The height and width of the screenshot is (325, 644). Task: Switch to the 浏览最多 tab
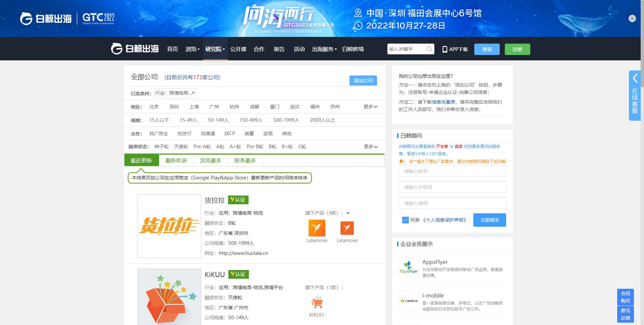[211, 160]
